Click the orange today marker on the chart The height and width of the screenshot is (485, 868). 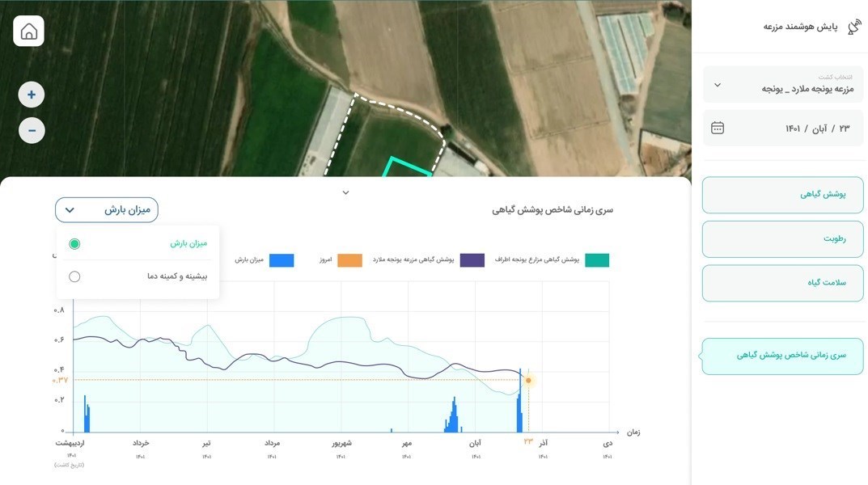coord(528,380)
